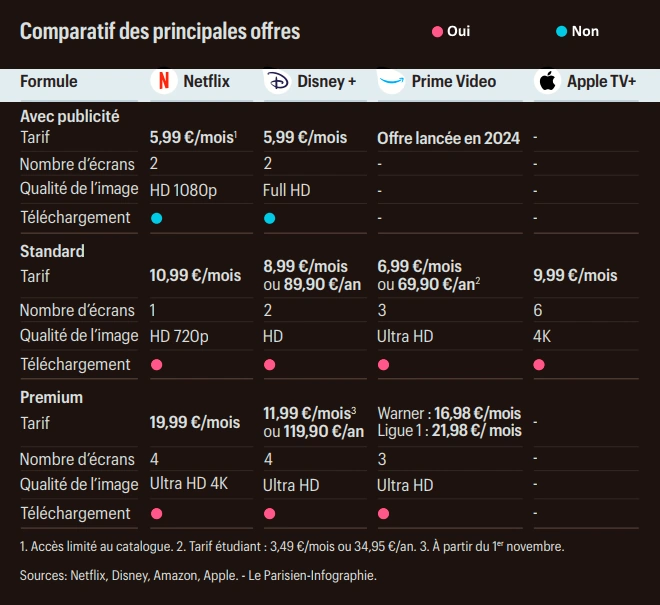This screenshot has height=605, width=660.
Task: Click Apple TV+'s pink download dot in Standard
Action: point(539,365)
